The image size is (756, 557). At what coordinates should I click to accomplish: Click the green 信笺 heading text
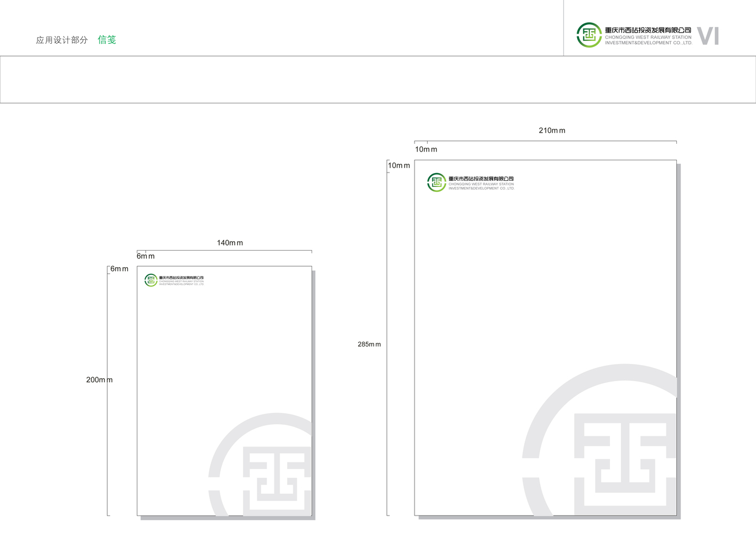click(107, 40)
